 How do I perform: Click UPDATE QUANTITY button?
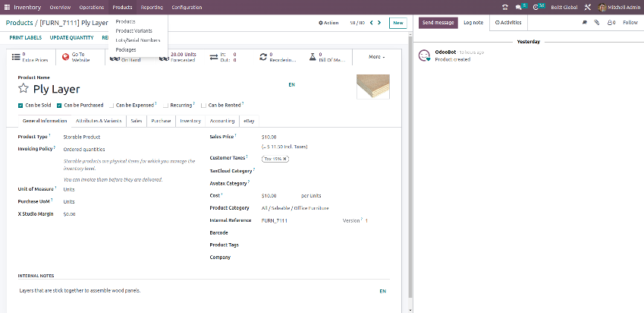click(x=72, y=38)
